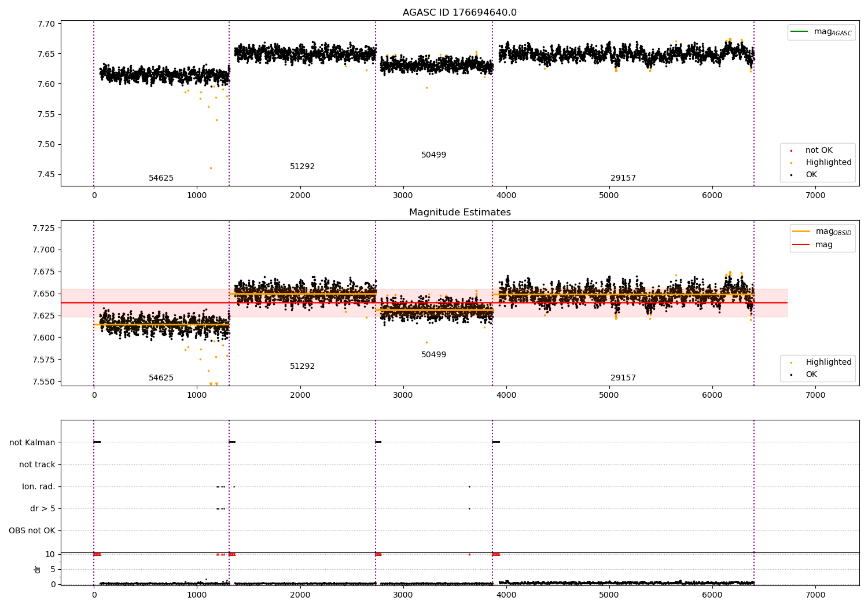This screenshot has height=608, width=868.
Task: Click the 'Ion. rad.' axis label
Action: coord(39,486)
